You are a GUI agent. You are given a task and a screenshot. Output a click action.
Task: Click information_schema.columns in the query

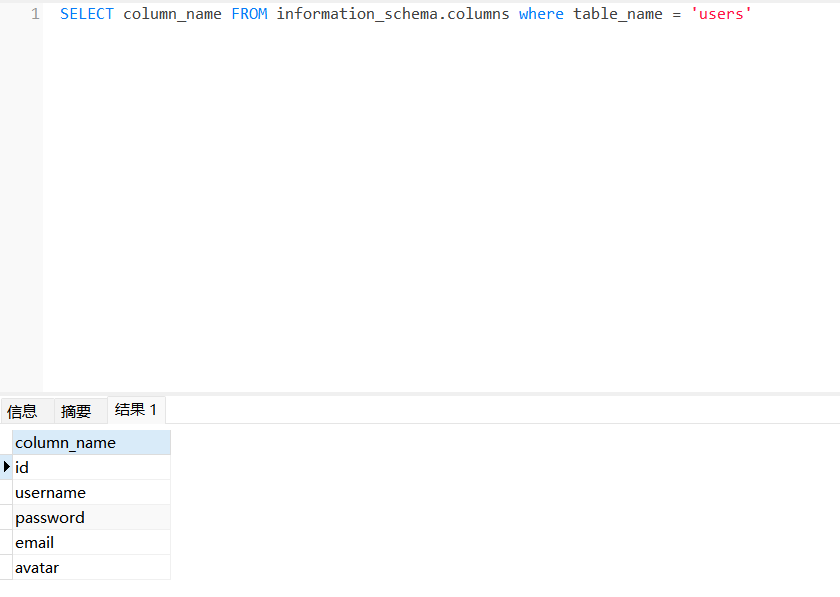[392, 14]
